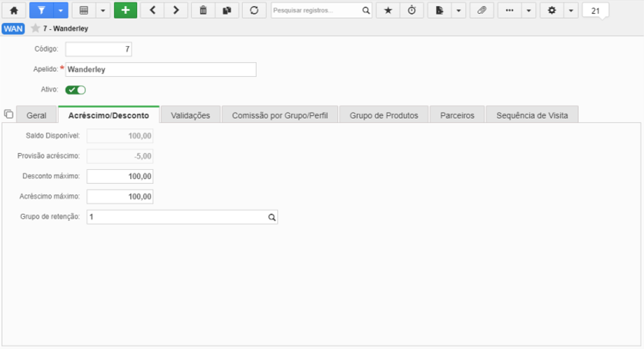Open the more options ellipsis button
The image size is (644, 349).
pos(510,10)
